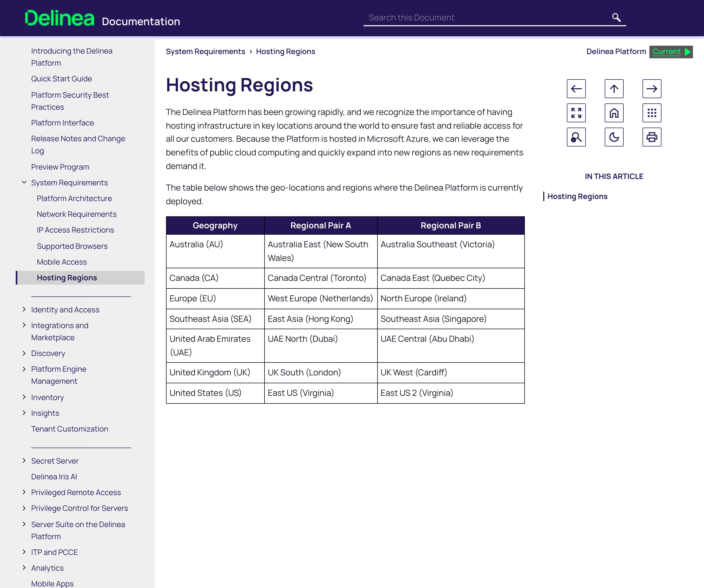Click System Requirements breadcrumb
Image resolution: width=704 pixels, height=588 pixels.
point(205,52)
